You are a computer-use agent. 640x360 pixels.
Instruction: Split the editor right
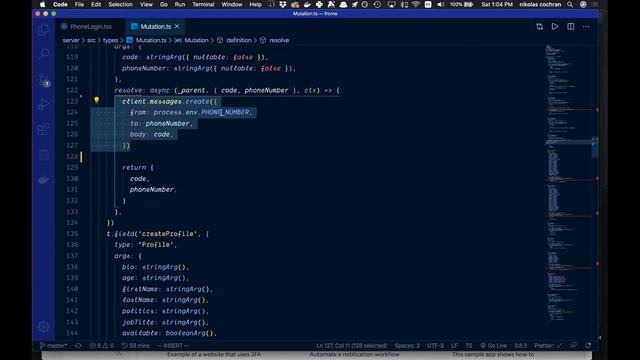click(x=571, y=27)
